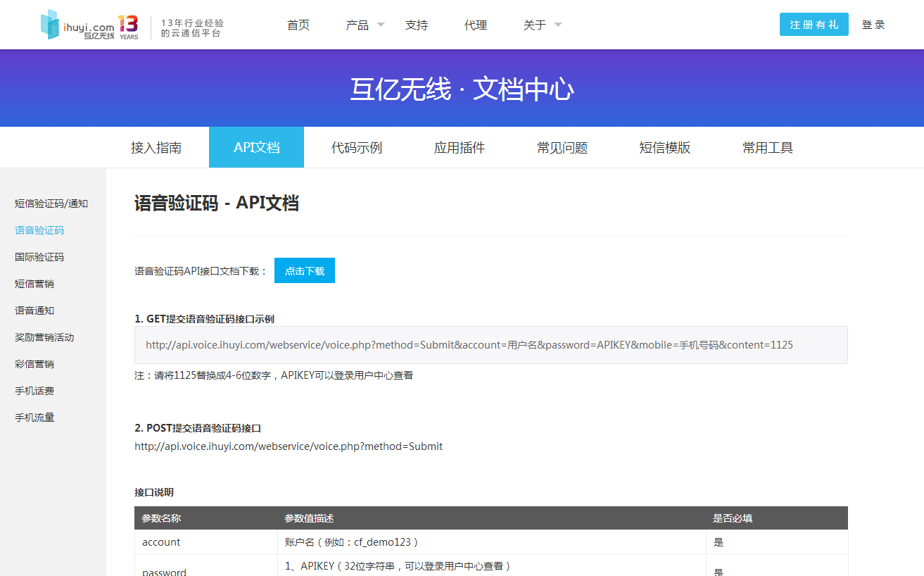
Task: Open 短信营销 in sidebar
Action: tap(34, 284)
